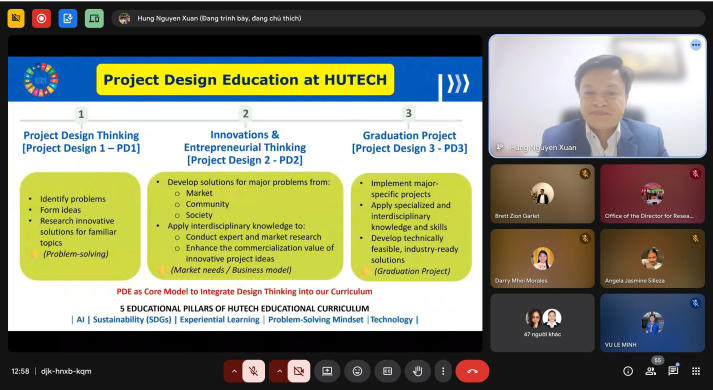Turn the camera on in the call bar

299,371
